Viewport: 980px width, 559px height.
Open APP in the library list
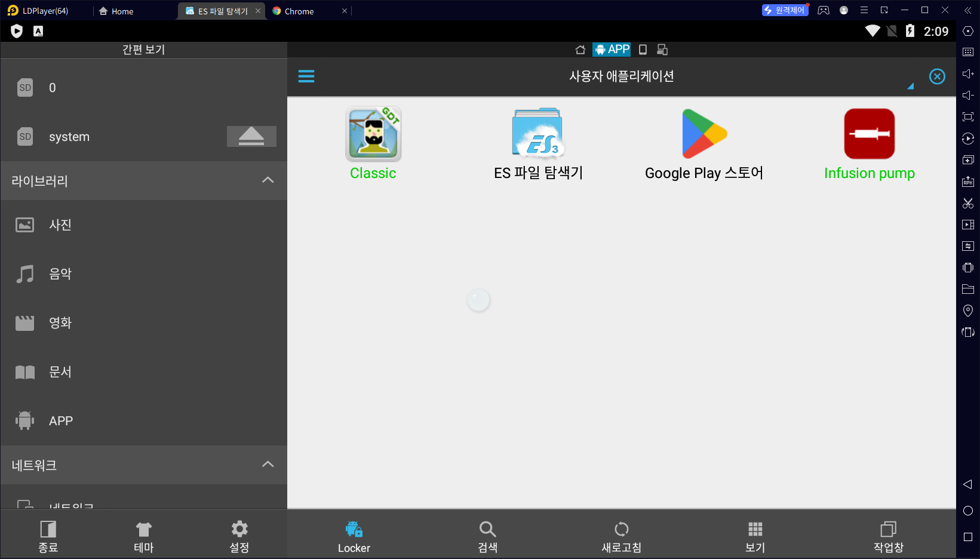tap(144, 421)
